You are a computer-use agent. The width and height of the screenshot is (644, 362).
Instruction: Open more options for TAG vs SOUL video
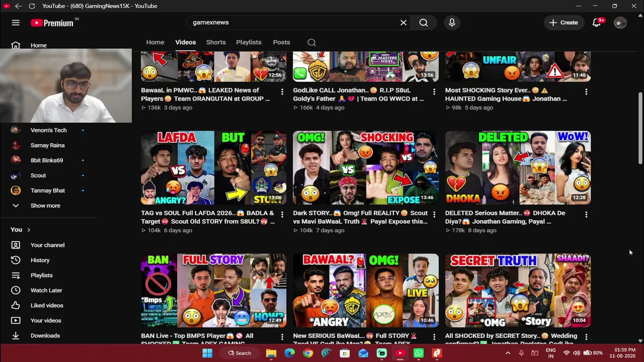282,214
